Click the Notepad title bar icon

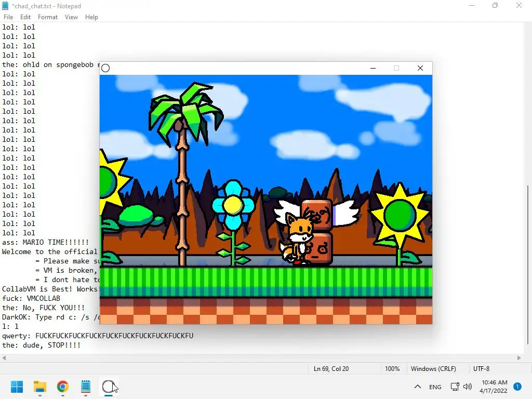click(x=5, y=6)
